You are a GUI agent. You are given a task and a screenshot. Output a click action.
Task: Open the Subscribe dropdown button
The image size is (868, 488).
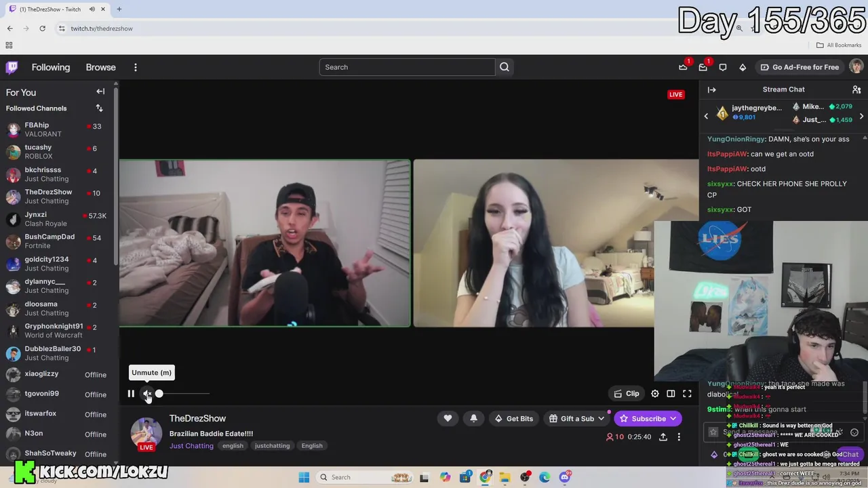648,419
